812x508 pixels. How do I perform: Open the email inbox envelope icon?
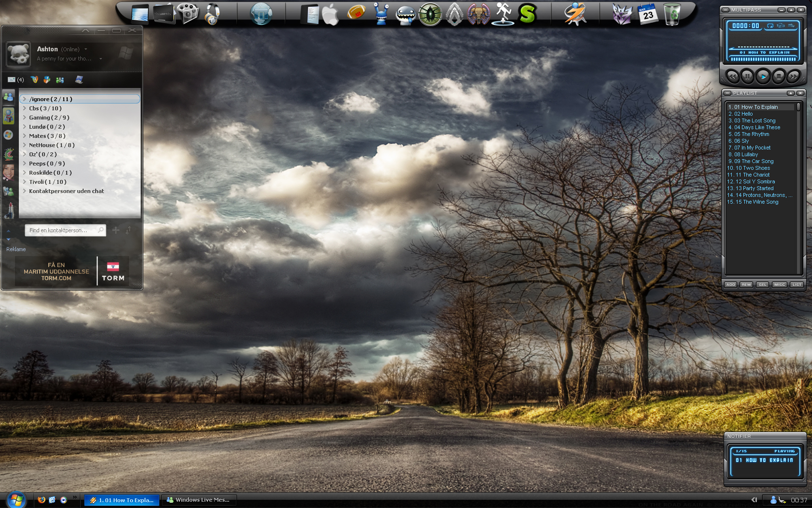12,80
